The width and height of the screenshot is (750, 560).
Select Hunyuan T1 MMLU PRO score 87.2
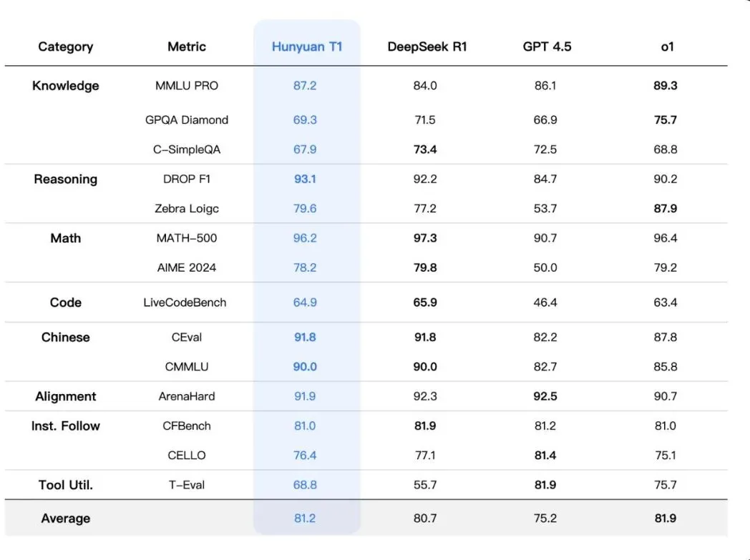click(x=305, y=86)
